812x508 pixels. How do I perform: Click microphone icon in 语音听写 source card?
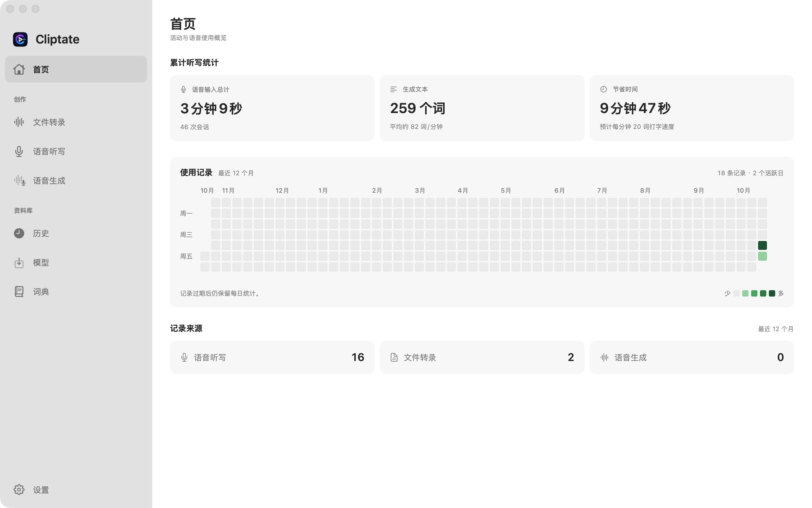point(184,357)
